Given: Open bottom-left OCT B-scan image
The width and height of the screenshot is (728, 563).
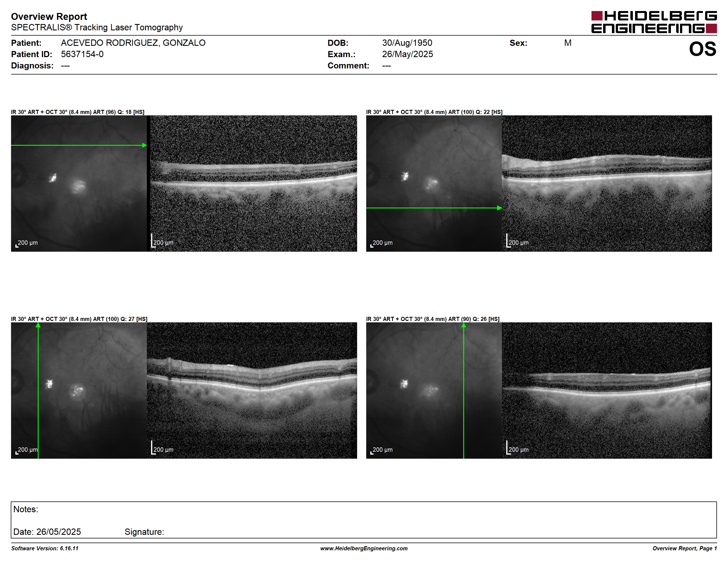Looking at the screenshot, I should point(252,390).
